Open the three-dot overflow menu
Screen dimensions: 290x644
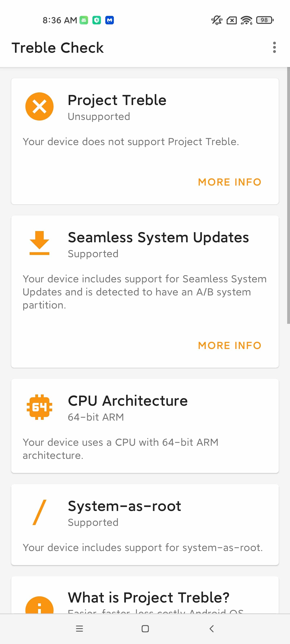coord(274,47)
